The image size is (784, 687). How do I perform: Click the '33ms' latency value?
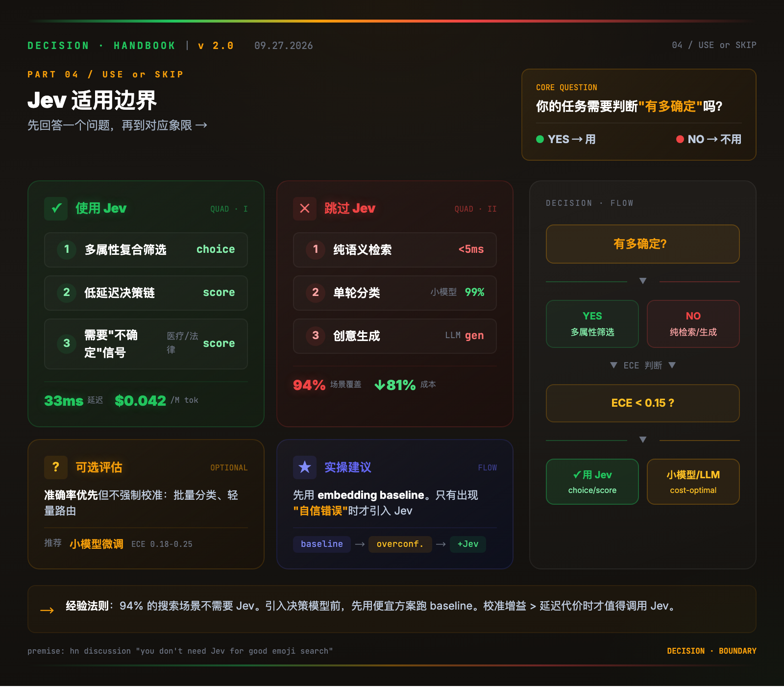(64, 401)
